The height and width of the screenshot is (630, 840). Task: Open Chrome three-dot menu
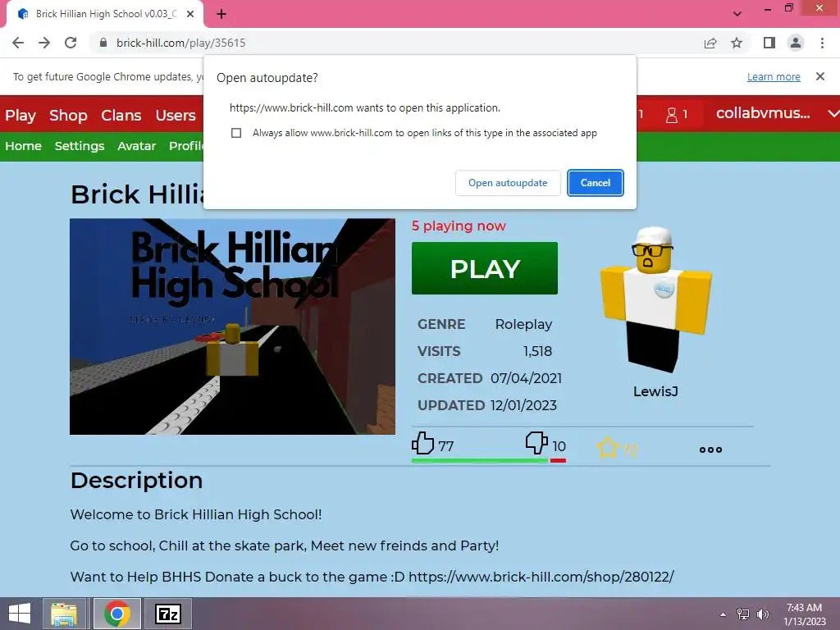point(822,43)
